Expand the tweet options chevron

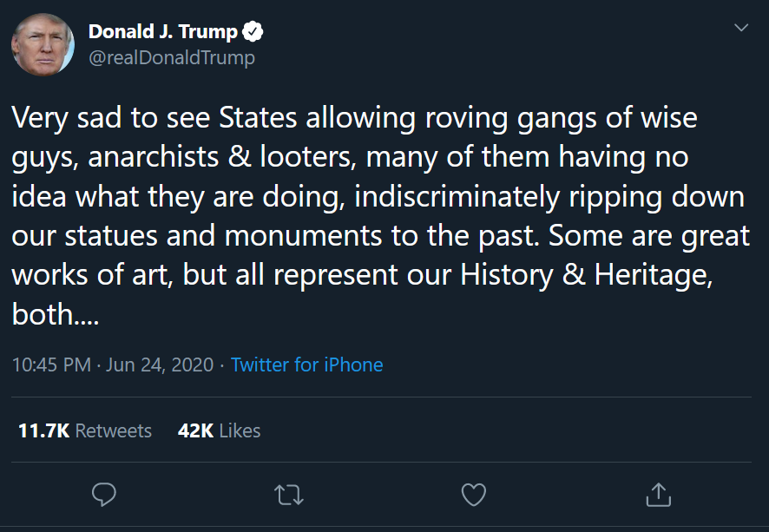(740, 29)
